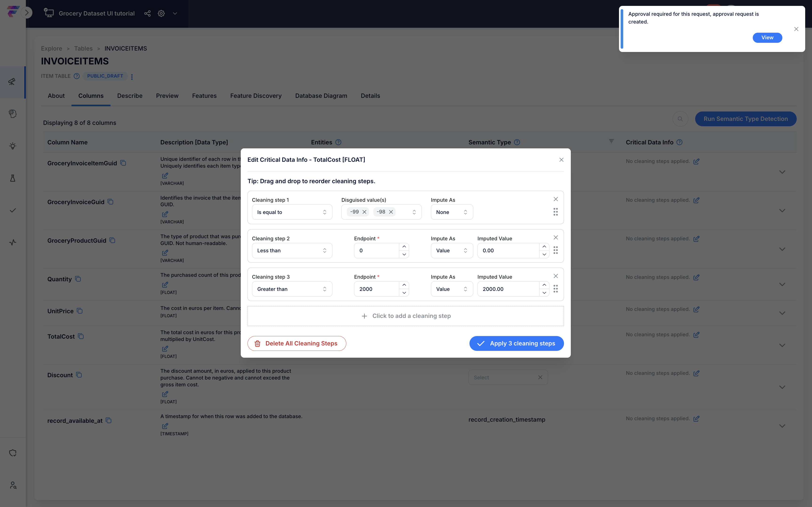The image size is (812, 507).
Task: Open Impute As dropdown in cleaning step 2
Action: (452, 250)
